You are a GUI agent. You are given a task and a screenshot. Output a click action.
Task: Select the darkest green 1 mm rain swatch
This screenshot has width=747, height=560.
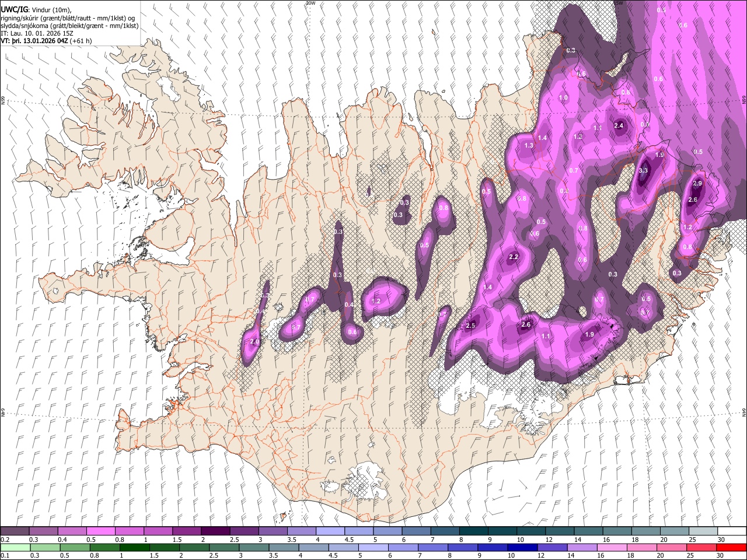(134, 547)
